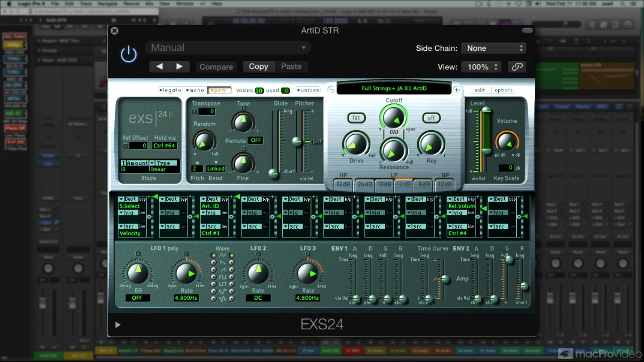Toggle unison mode

tap(308, 90)
